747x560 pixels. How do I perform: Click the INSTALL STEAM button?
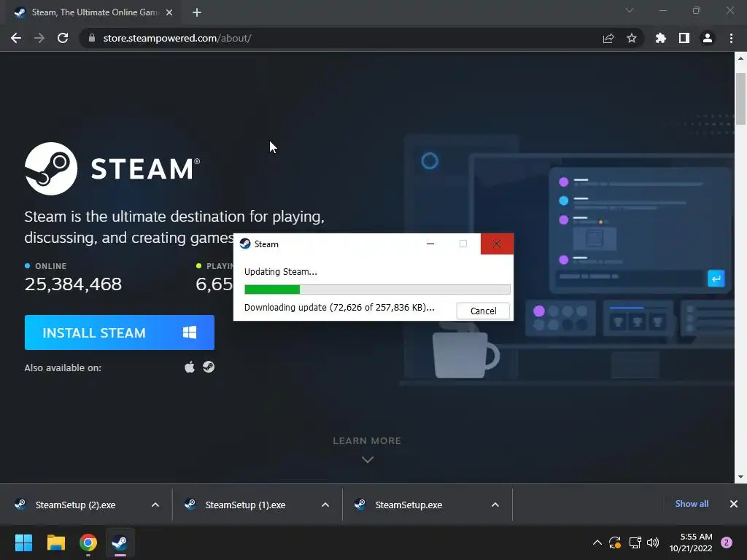120,332
